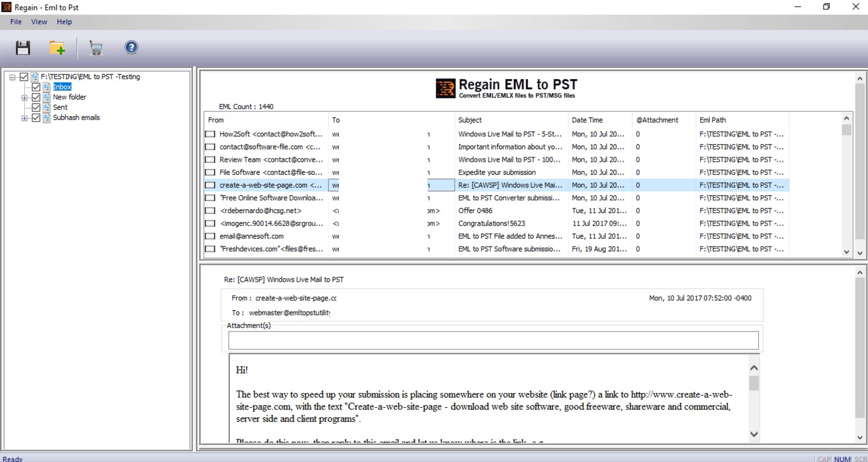Uncheck the Subhash emails checkbox
This screenshot has width=868, height=462.
(x=36, y=118)
